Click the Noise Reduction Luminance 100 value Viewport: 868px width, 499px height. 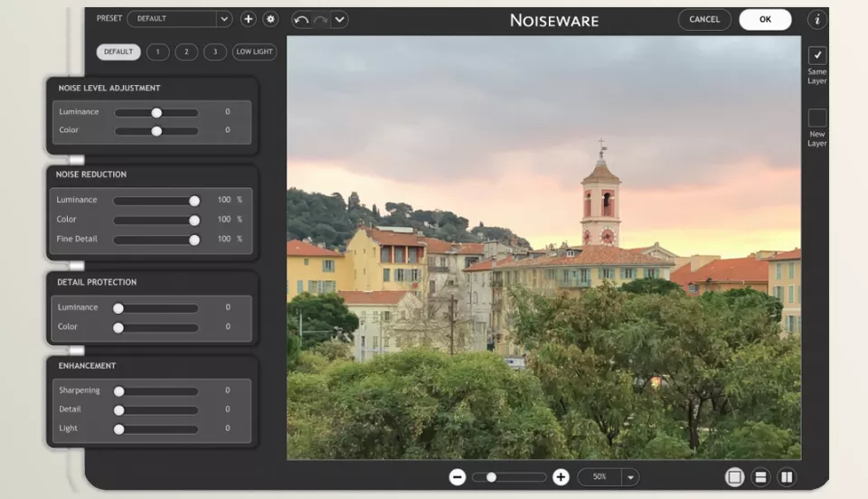tap(224, 200)
